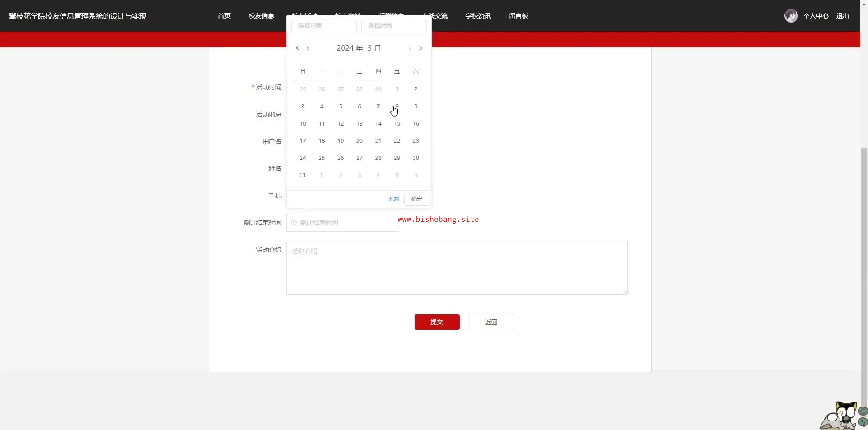Click the user avatar in the header
This screenshot has height=430, width=868.
coord(791,16)
